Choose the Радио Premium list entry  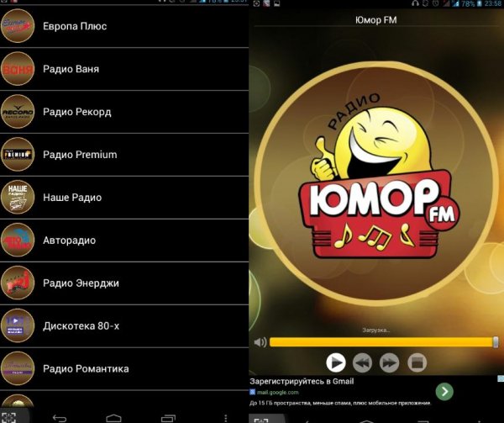(x=124, y=155)
